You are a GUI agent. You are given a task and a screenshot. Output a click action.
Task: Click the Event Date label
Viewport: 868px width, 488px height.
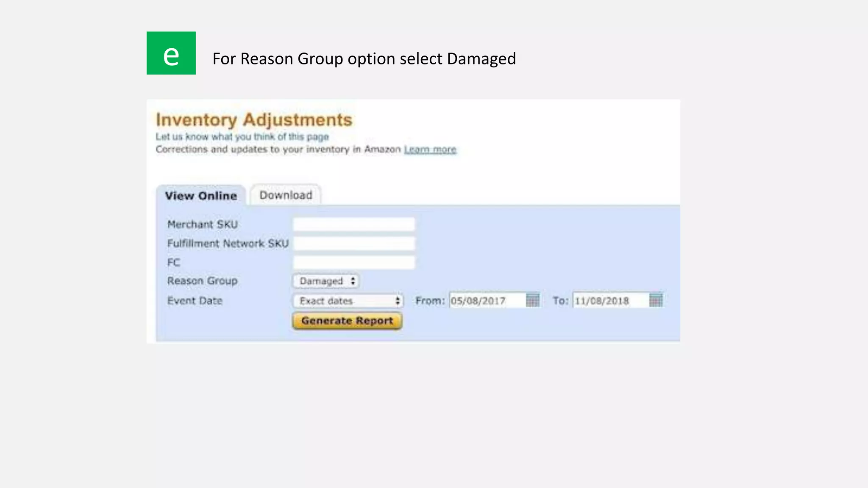pyautogui.click(x=195, y=301)
